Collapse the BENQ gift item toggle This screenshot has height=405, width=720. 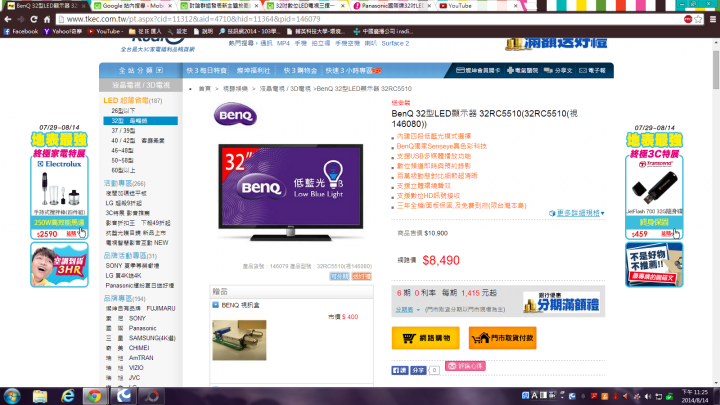(x=215, y=305)
